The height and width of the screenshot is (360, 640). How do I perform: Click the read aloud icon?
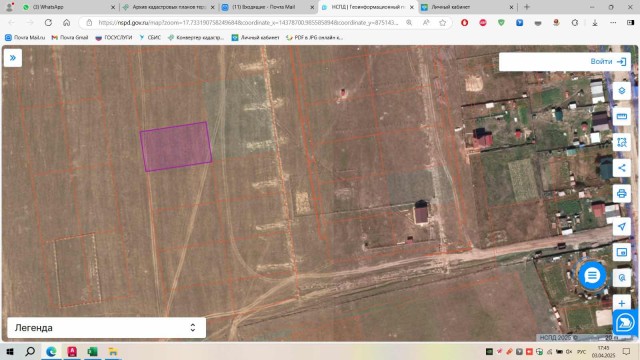[x=426, y=23]
